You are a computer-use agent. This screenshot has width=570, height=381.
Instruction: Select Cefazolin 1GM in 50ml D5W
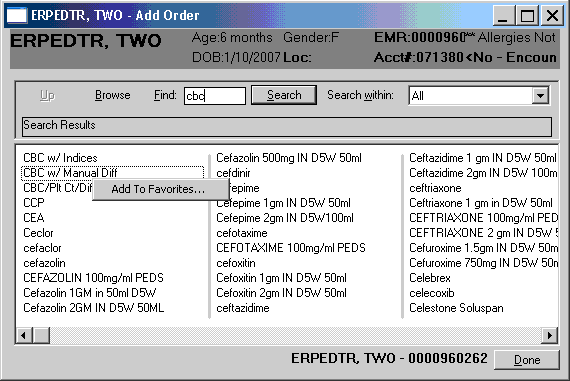point(90,293)
